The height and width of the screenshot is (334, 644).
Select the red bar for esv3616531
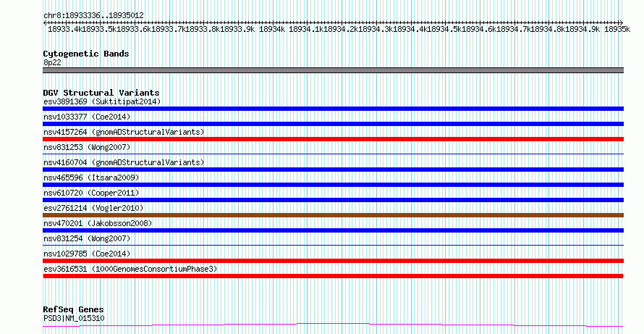click(x=333, y=276)
